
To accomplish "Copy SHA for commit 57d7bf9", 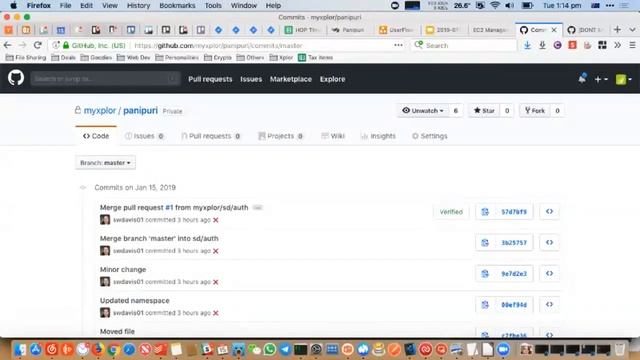I will [485, 212].
